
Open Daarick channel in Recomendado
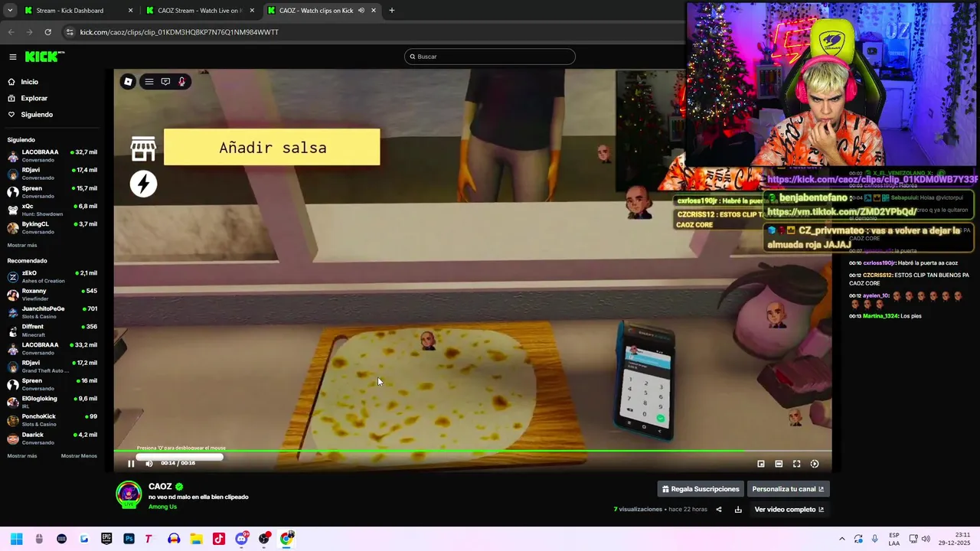[x=52, y=439]
